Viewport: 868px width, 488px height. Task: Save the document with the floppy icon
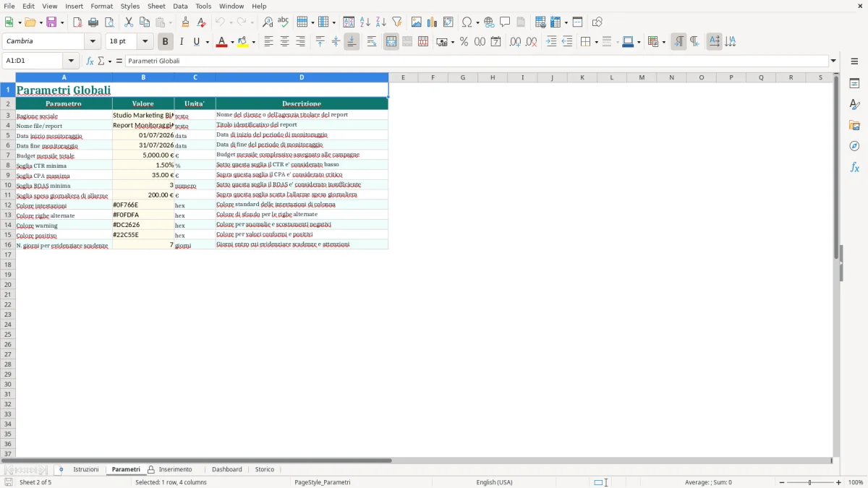point(51,22)
